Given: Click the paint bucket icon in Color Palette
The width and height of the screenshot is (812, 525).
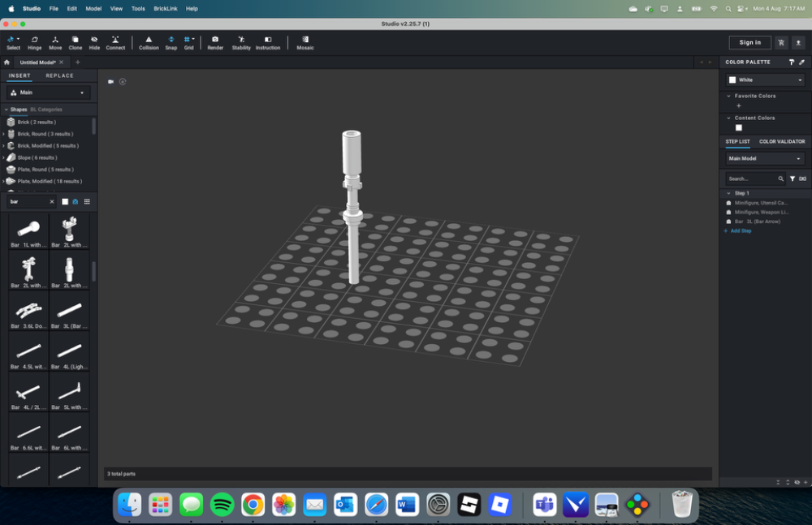Looking at the screenshot, I should pyautogui.click(x=792, y=62).
